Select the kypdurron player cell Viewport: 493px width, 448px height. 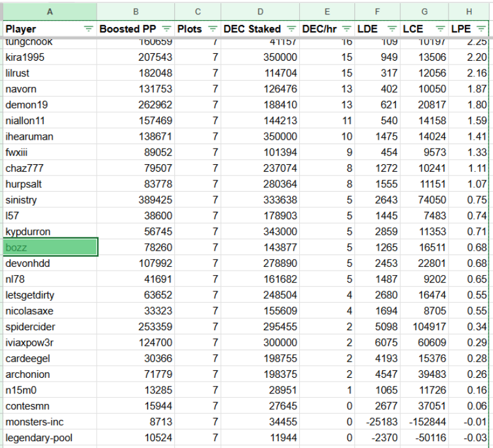click(x=50, y=232)
